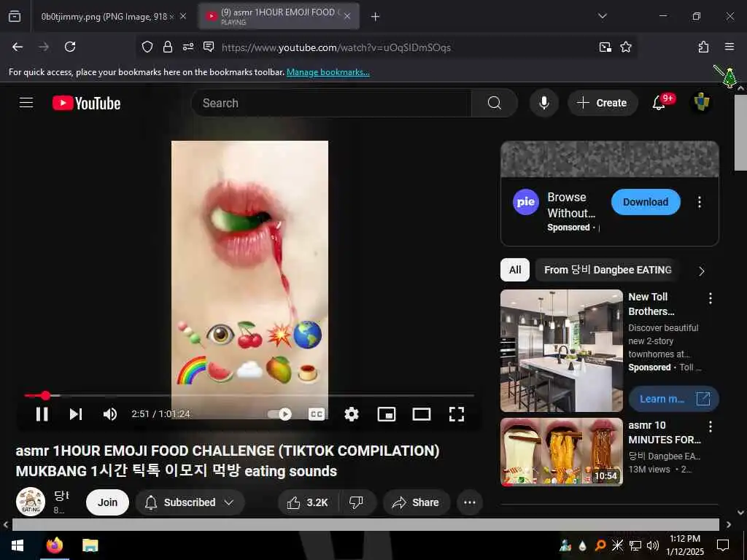The image size is (747, 560).
Task: Enter fullscreen mode
Action: click(457, 414)
